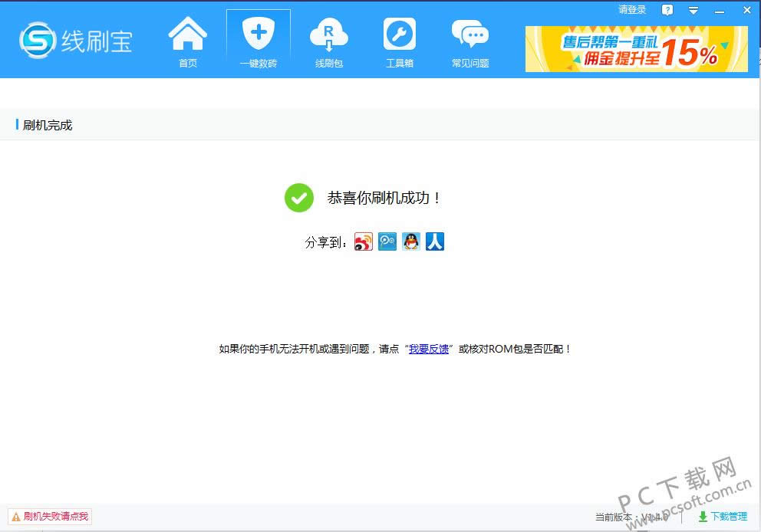
Task: Share to Sina Weibo
Action: click(x=364, y=242)
